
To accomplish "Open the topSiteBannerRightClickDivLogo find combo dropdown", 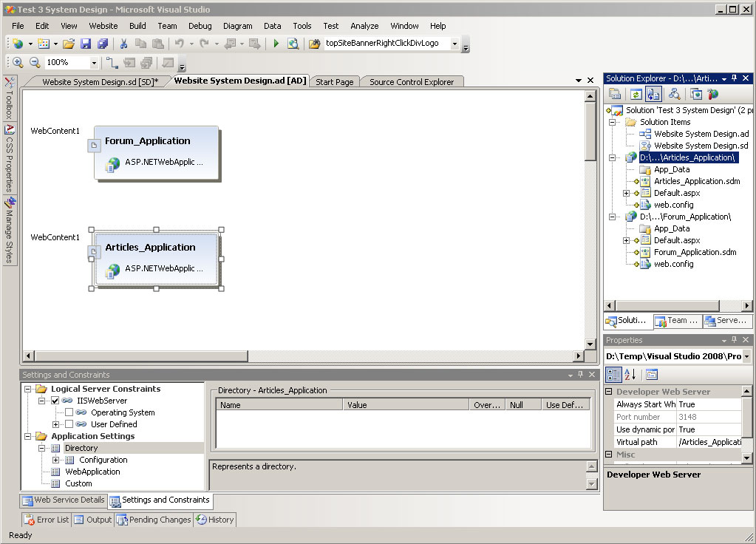I will (454, 44).
